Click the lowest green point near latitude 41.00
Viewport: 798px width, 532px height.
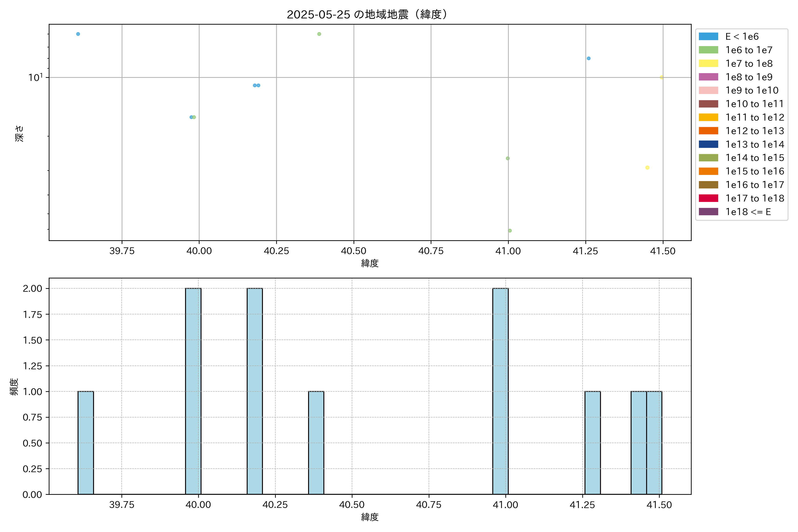pyautogui.click(x=510, y=231)
